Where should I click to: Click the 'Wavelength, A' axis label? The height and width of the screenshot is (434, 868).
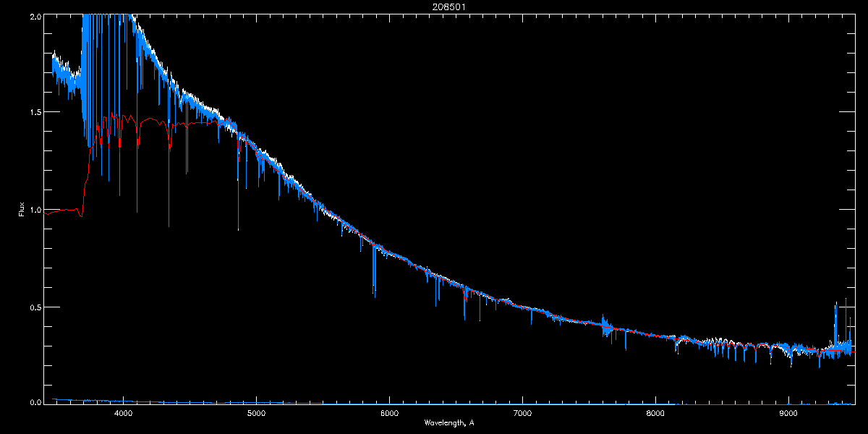click(x=449, y=423)
